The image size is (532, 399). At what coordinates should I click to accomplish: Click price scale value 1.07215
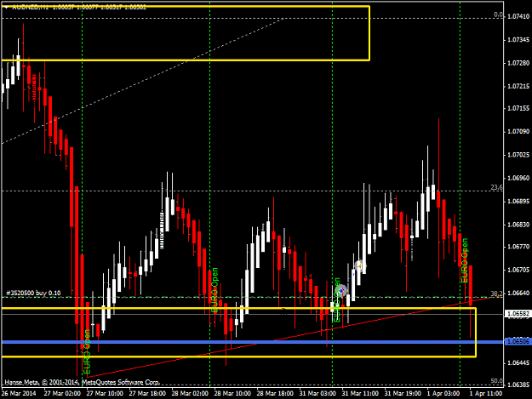518,87
